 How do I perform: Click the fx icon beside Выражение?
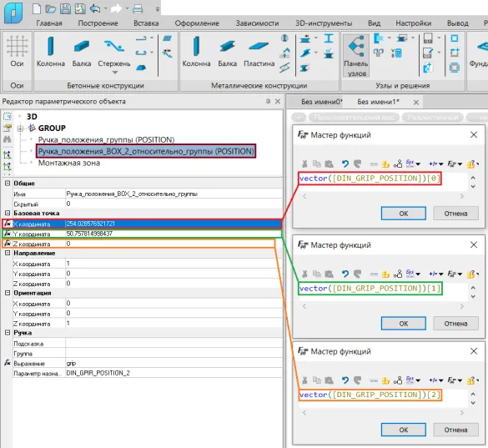(8, 363)
